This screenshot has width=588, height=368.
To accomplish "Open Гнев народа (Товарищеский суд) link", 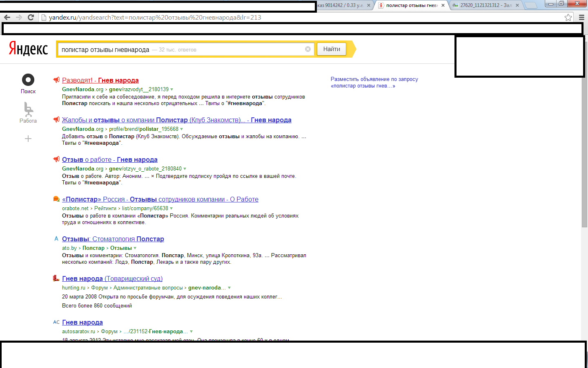I will tap(112, 278).
